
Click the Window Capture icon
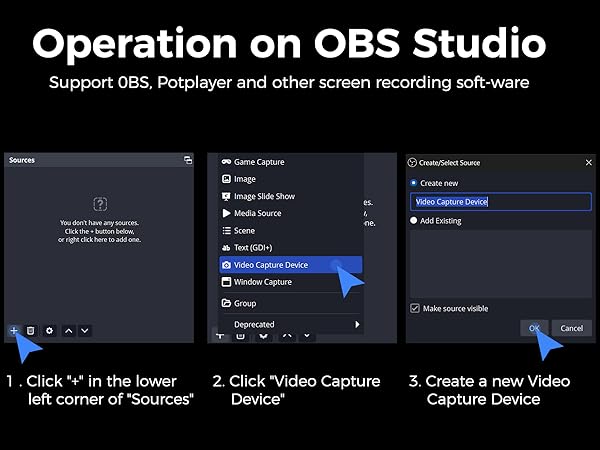(x=227, y=282)
